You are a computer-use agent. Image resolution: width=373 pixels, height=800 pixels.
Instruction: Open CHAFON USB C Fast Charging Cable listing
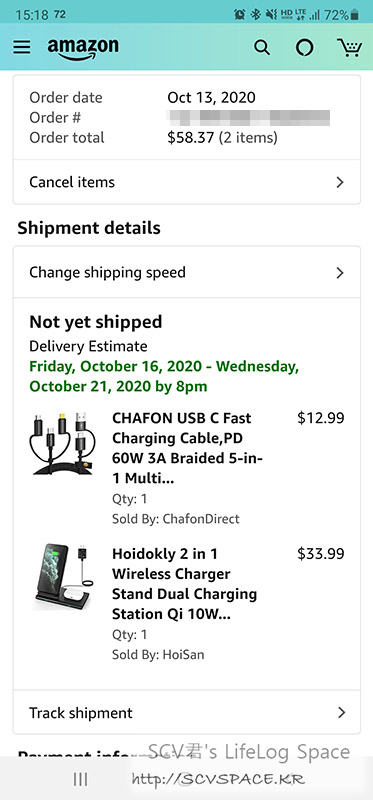click(x=187, y=448)
